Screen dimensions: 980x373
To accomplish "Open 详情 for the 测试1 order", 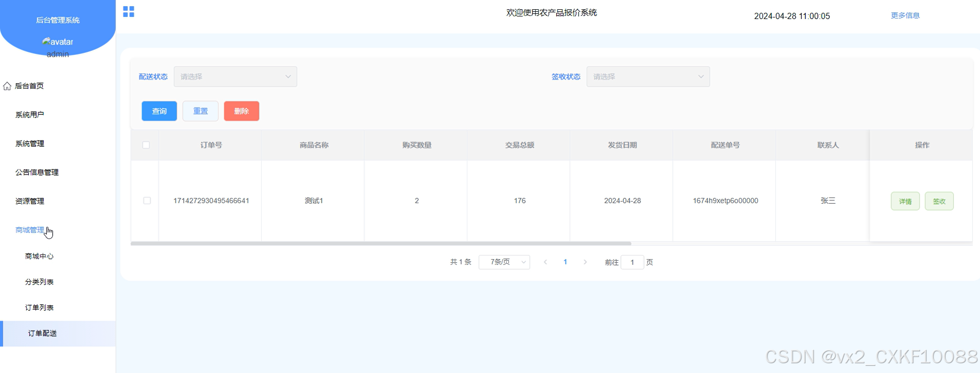I will [x=905, y=201].
